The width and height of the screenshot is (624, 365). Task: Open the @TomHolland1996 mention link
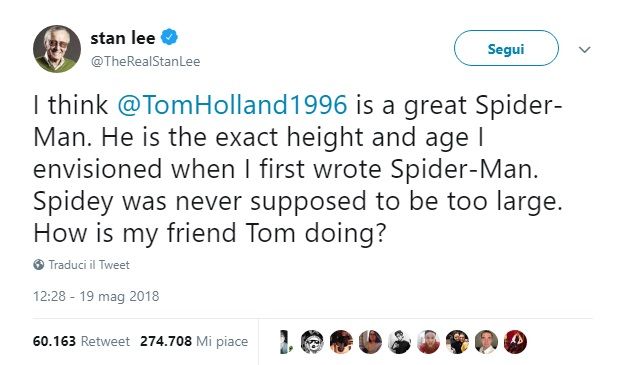[232, 105]
